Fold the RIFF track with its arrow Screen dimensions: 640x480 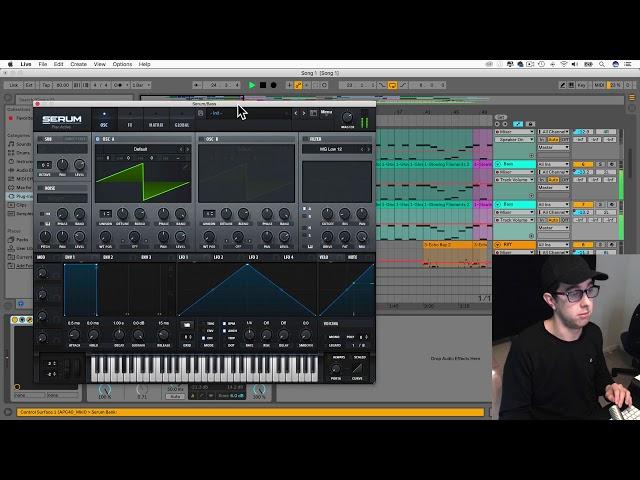click(498, 245)
